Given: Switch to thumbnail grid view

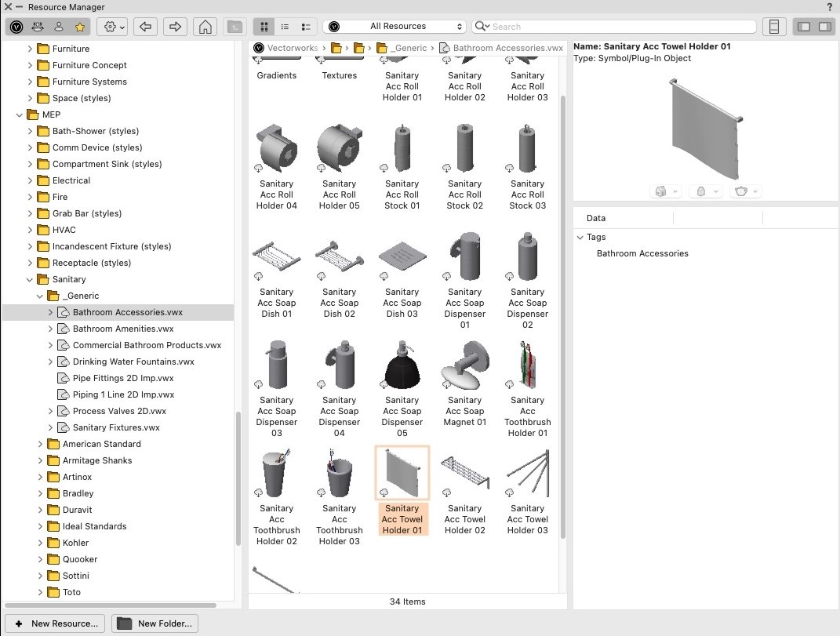Looking at the screenshot, I should coord(264,27).
